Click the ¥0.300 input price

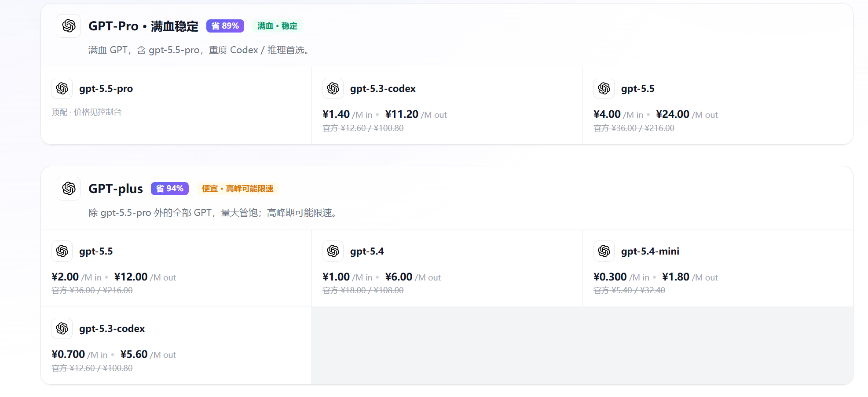pos(610,277)
